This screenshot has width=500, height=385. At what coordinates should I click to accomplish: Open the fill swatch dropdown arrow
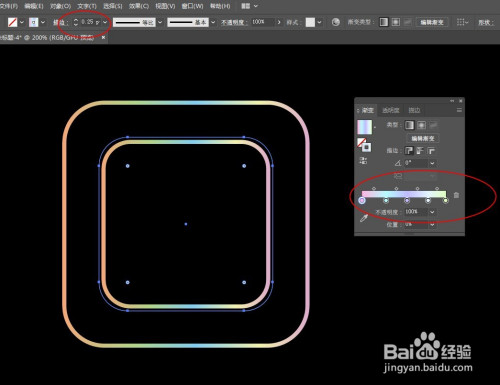(22, 22)
